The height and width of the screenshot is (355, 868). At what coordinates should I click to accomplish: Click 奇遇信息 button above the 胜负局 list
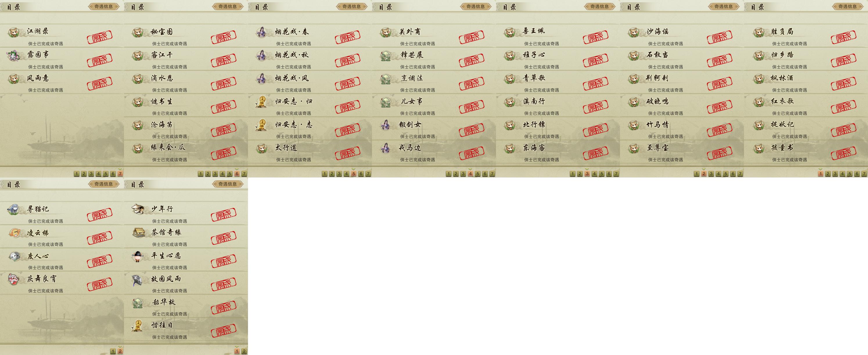tap(847, 6)
